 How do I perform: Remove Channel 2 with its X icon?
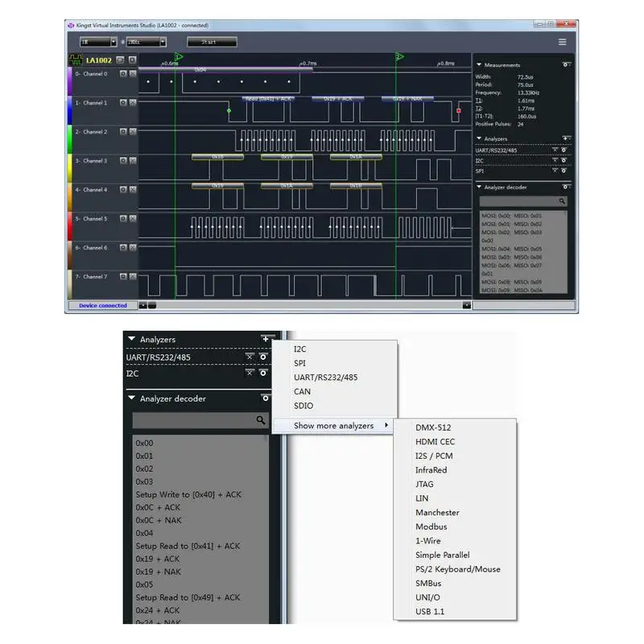(133, 131)
